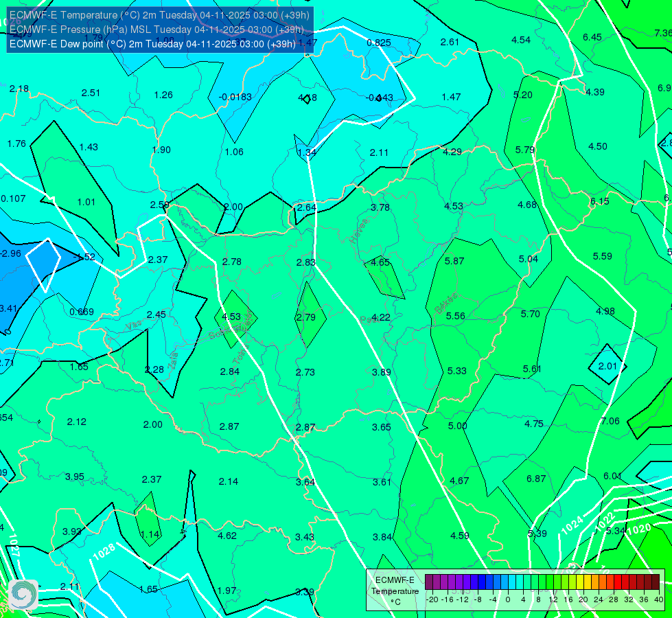672x618 pixels.
Task: Click the Heves county label
Action: (x=359, y=231)
